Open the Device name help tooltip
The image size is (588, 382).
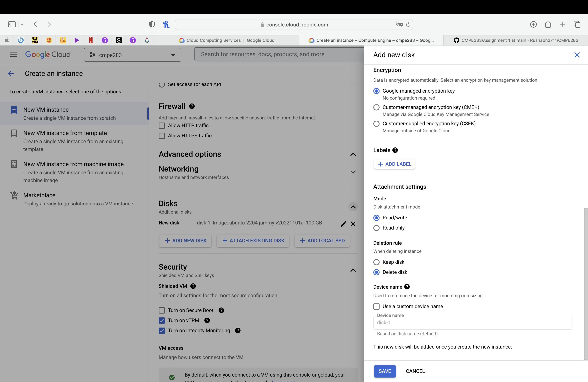(x=407, y=287)
